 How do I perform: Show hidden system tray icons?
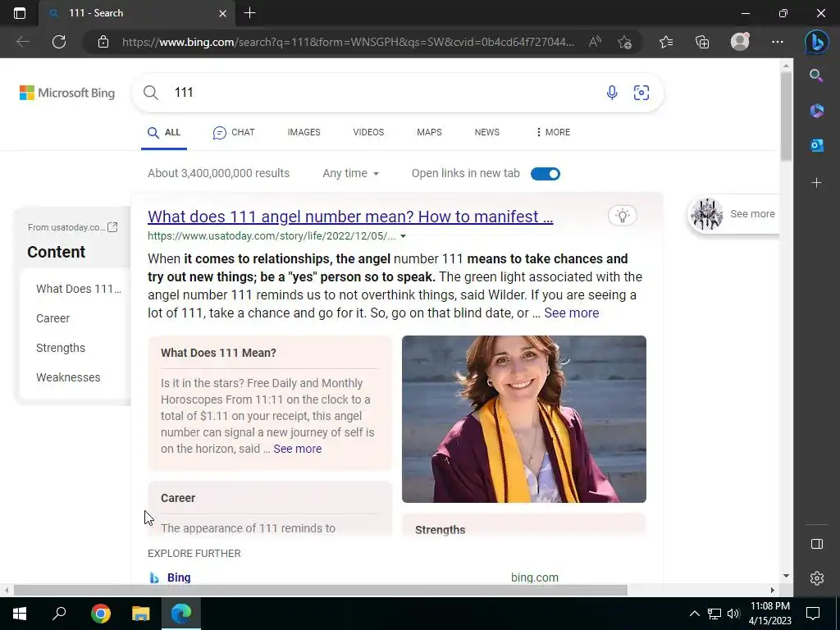pos(694,614)
